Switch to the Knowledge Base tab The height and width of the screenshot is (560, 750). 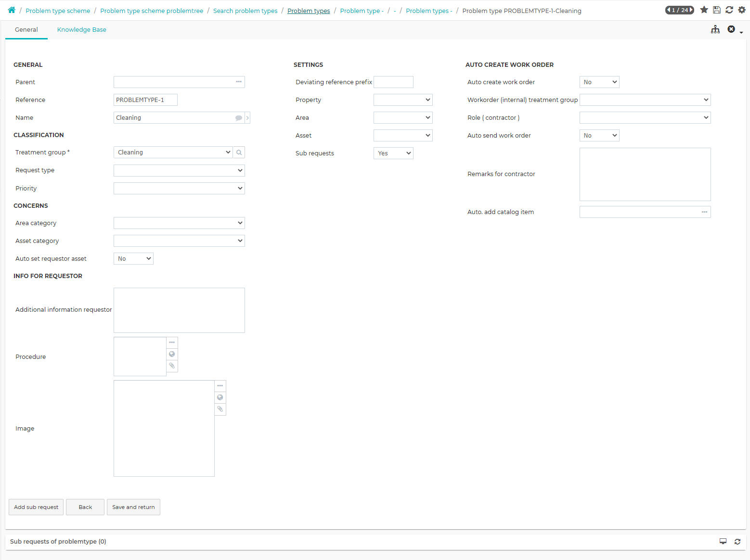pos(82,30)
